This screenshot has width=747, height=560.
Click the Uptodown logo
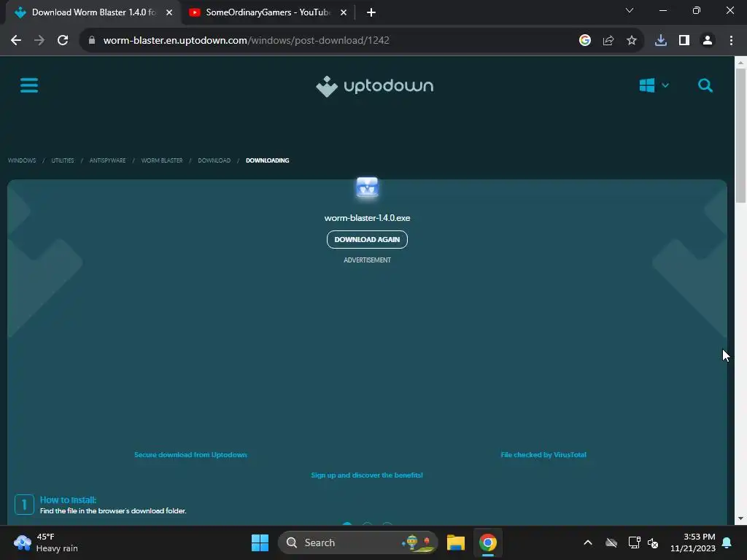click(374, 86)
